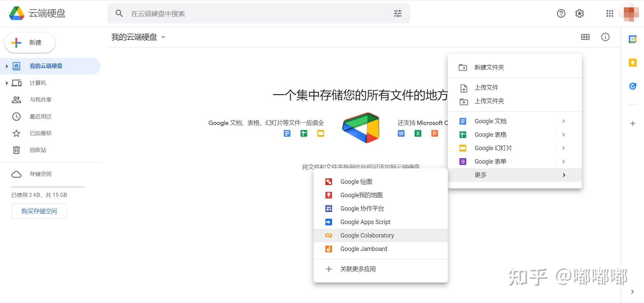This screenshot has width=644, height=303.
Task: Click the Word icon in welcome area
Action: coord(401,133)
